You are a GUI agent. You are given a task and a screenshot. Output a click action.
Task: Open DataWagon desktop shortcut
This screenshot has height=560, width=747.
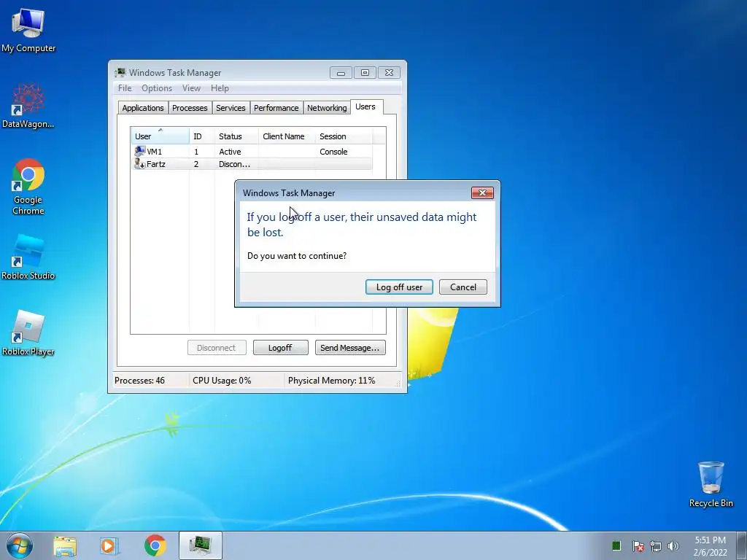[x=28, y=106]
